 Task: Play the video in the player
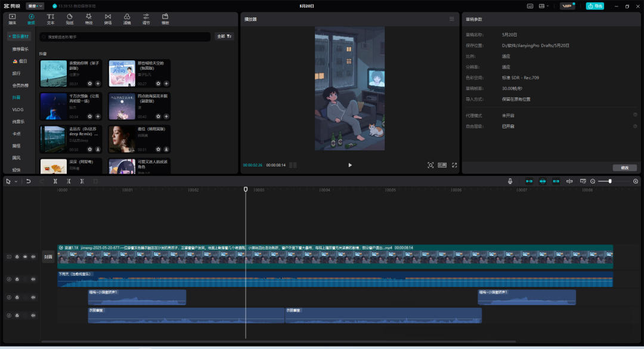tap(350, 165)
